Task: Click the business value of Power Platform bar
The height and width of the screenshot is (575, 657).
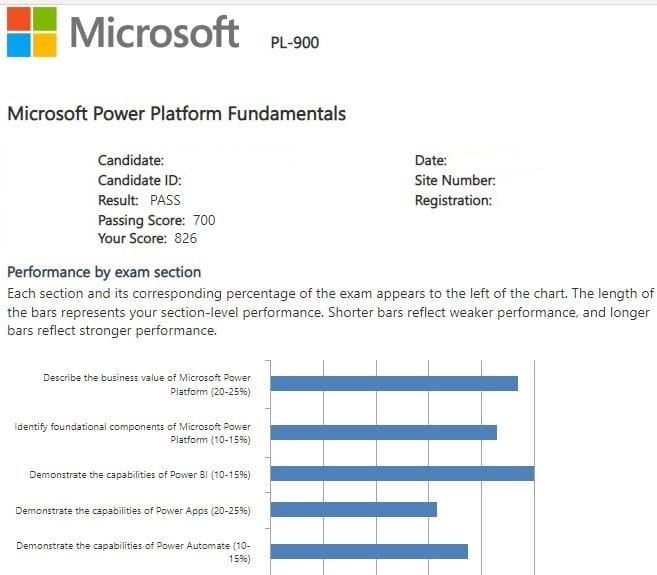Action: [394, 383]
